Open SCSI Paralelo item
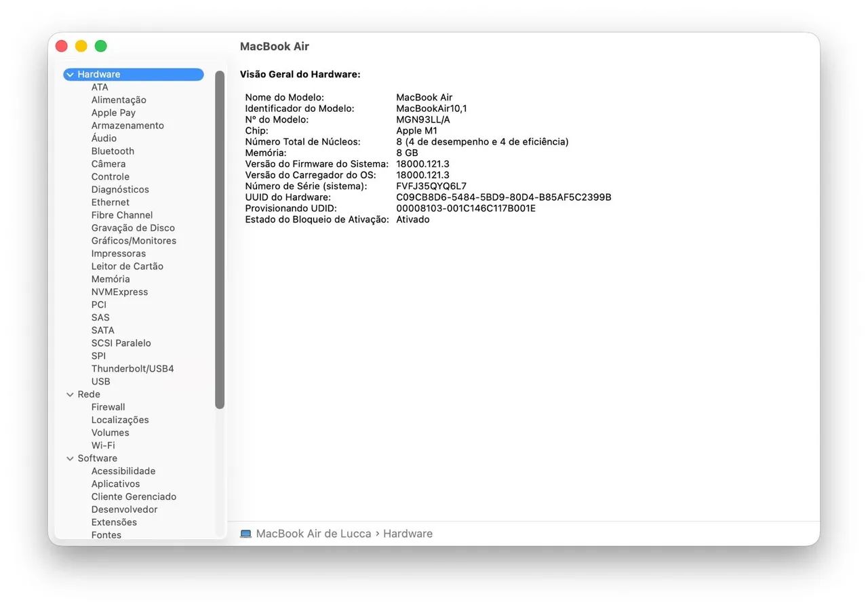This screenshot has height=609, width=868. point(121,343)
